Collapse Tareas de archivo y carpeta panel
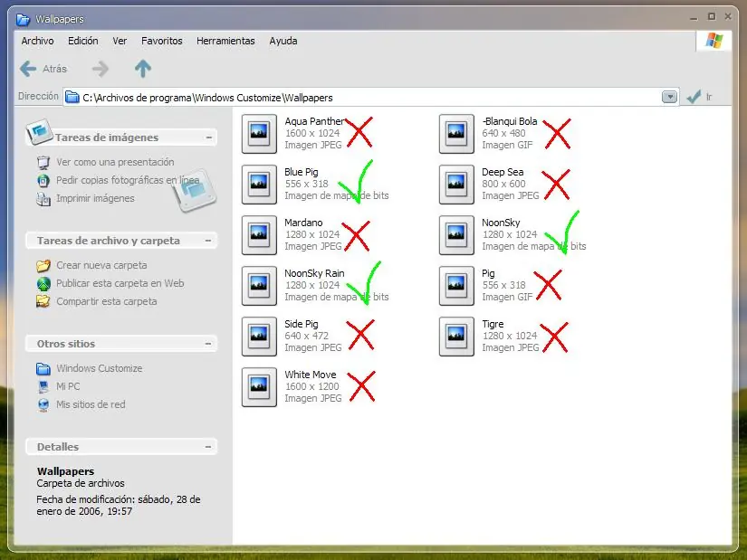Viewport: 747px width, 560px height. coord(208,241)
